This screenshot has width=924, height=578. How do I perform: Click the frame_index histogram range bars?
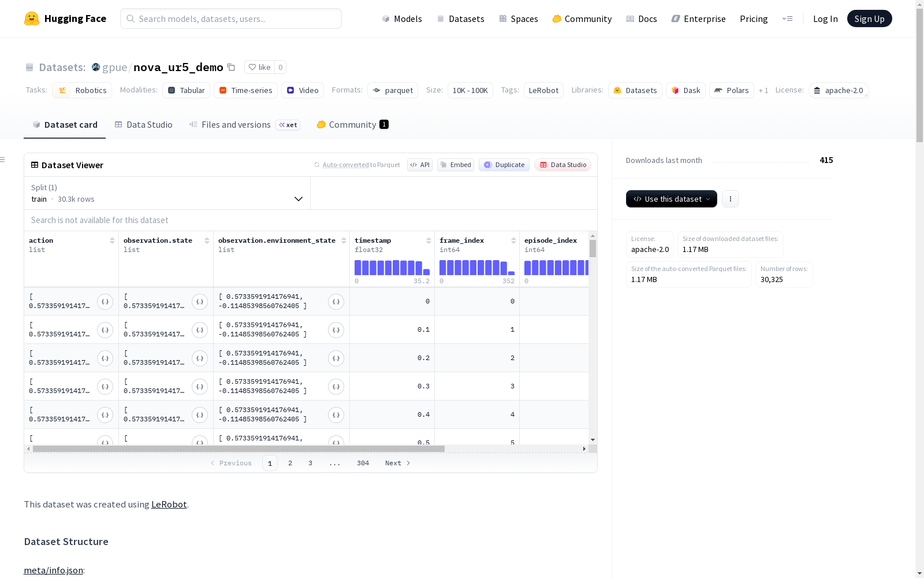[477, 268]
